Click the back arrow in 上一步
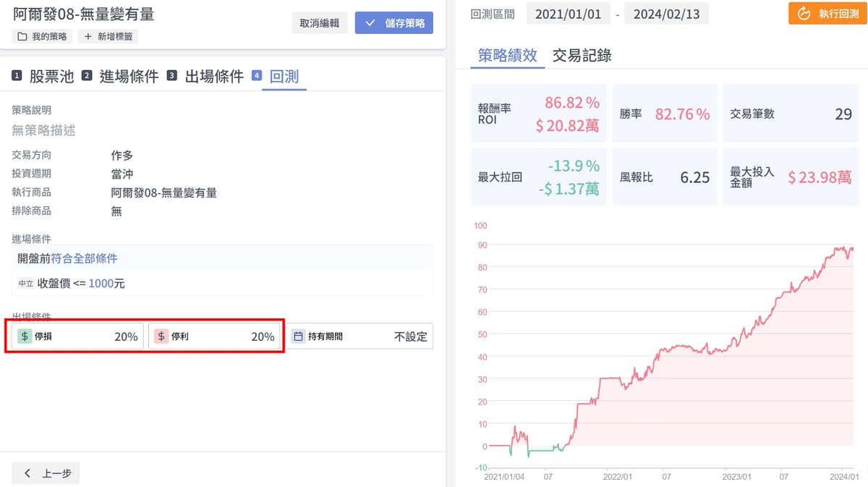Screen dimensions: 868x487 point(28,473)
